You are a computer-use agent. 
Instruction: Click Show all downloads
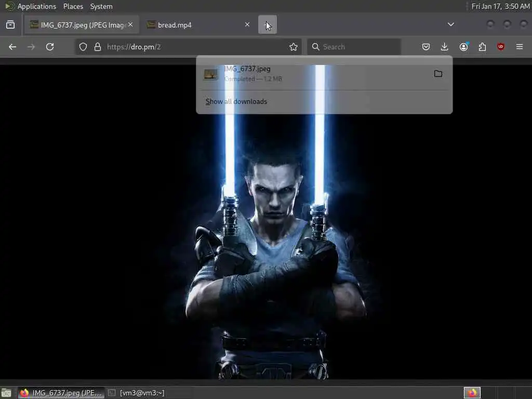pyautogui.click(x=236, y=101)
